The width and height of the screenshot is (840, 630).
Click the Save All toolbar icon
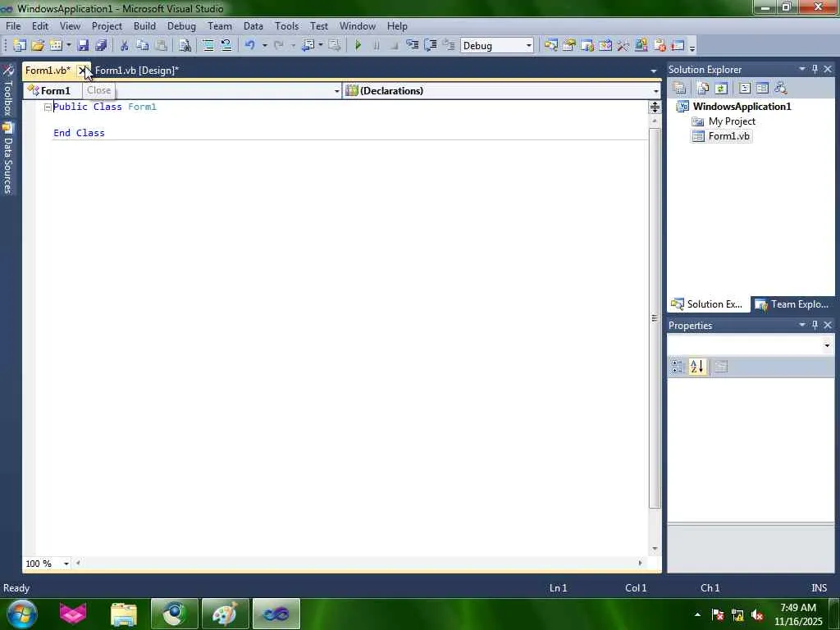(101, 46)
